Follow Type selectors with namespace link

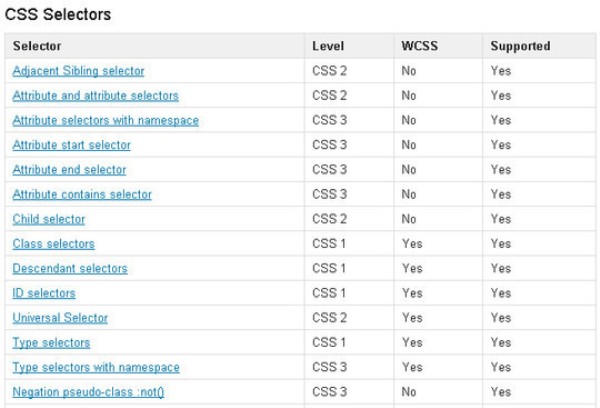point(96,367)
